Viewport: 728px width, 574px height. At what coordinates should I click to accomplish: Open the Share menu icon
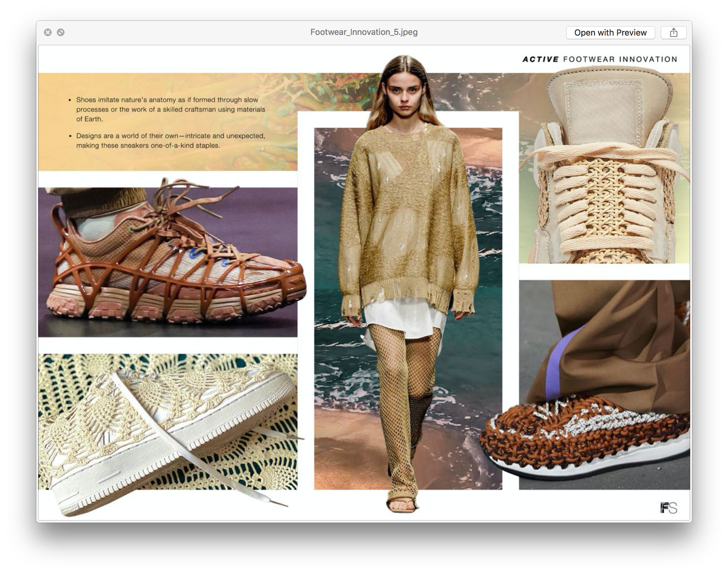[673, 33]
